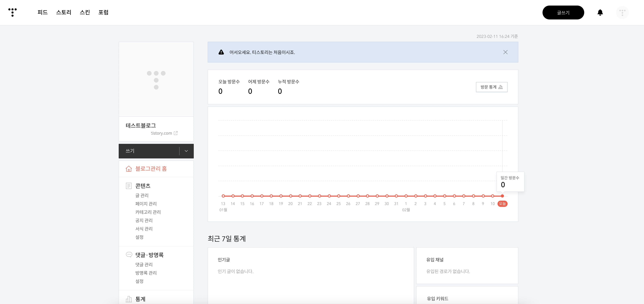644x304 pixels.
Task: Open blog via external link icon
Action: pyautogui.click(x=176, y=133)
